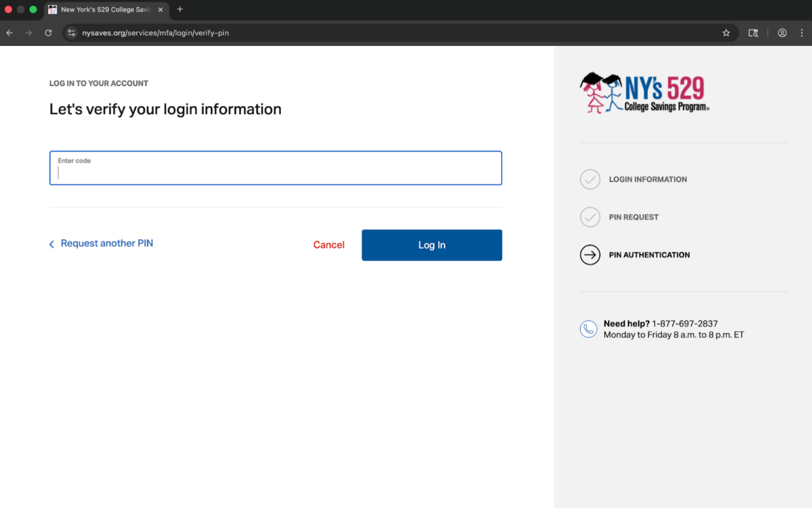The image size is (812, 508).
Task: Open a new tab with the plus icon
Action: (180, 9)
